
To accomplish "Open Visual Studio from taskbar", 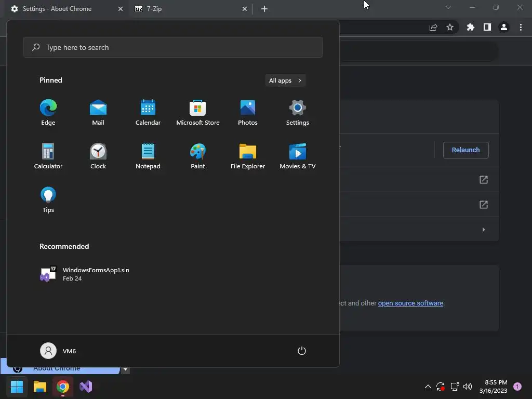I will 86,387.
